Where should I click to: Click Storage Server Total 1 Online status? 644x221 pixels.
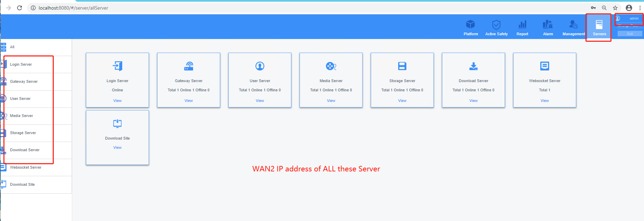click(402, 90)
